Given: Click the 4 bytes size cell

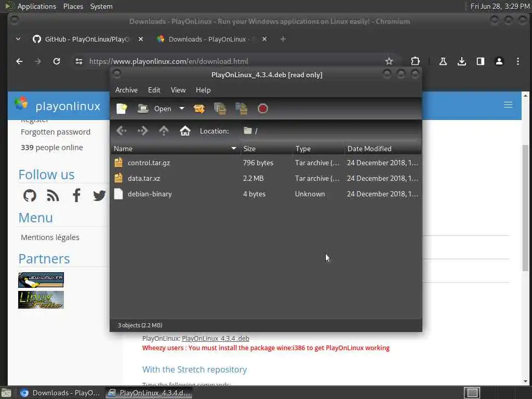Looking at the screenshot, I should point(254,194).
